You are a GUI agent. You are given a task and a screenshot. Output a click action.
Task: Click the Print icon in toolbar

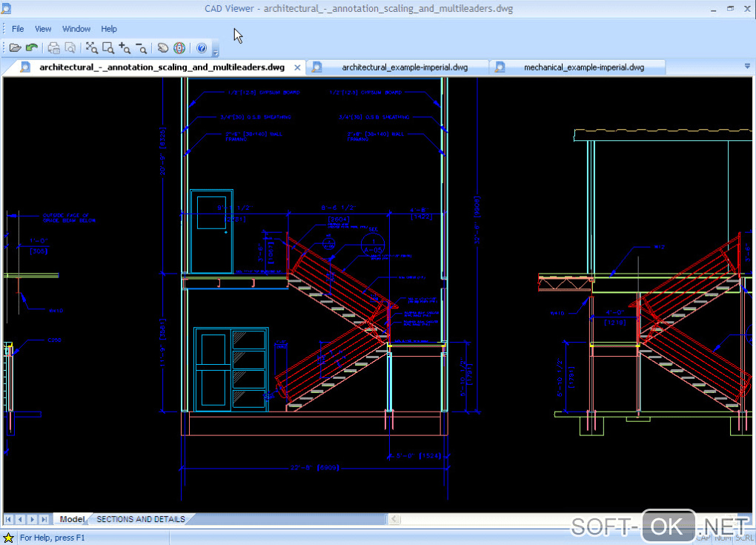click(x=53, y=47)
